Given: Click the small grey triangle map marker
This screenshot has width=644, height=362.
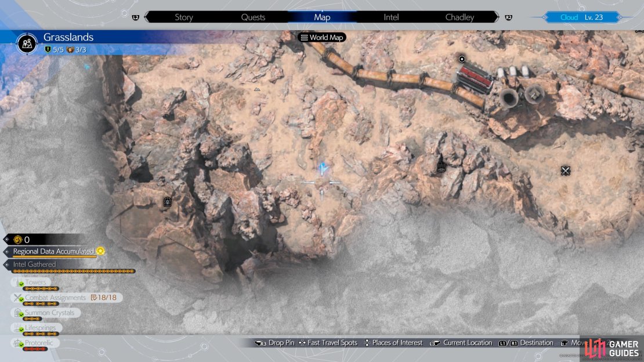Looking at the screenshot, I should (257, 89).
